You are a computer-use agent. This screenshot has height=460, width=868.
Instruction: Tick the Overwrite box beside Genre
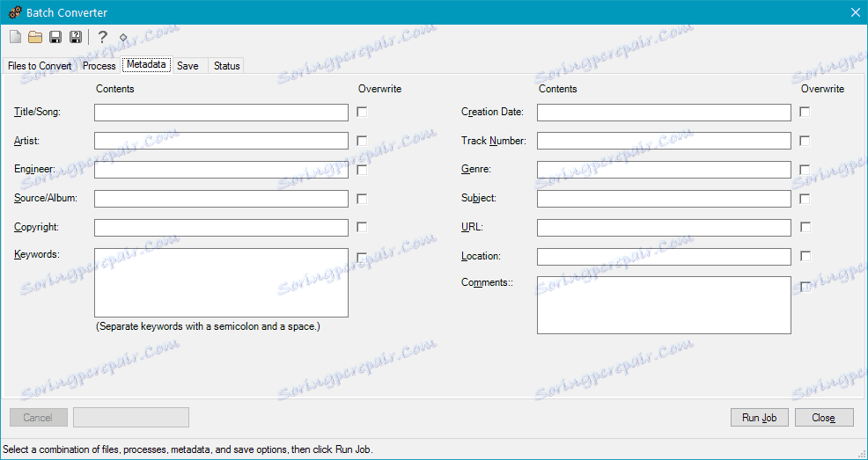pos(805,170)
